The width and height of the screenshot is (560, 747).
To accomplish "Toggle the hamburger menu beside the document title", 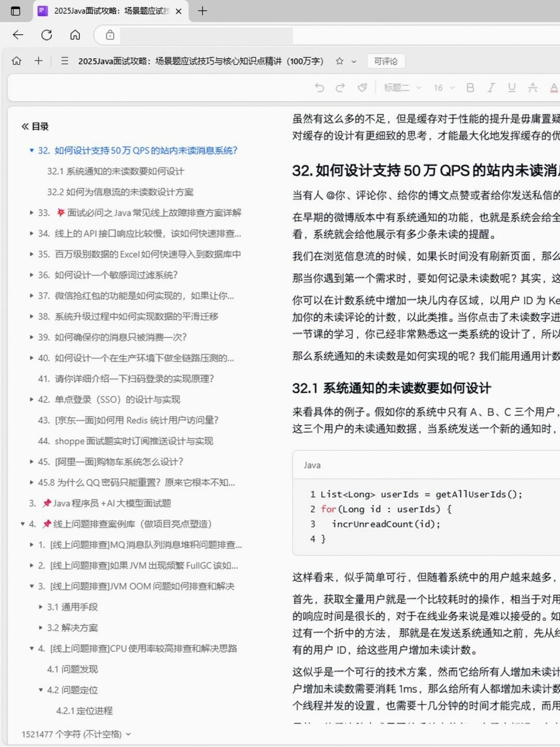I will [64, 61].
